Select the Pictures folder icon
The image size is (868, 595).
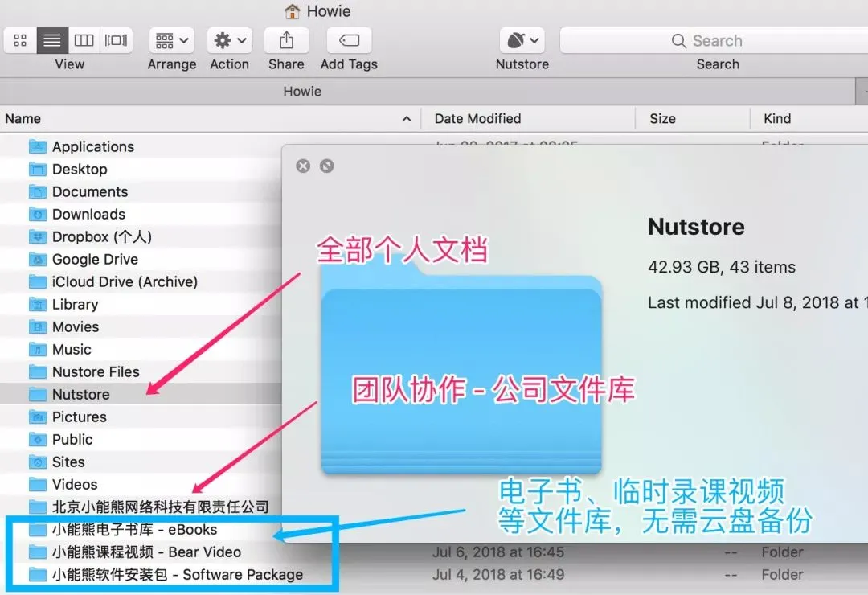[38, 416]
